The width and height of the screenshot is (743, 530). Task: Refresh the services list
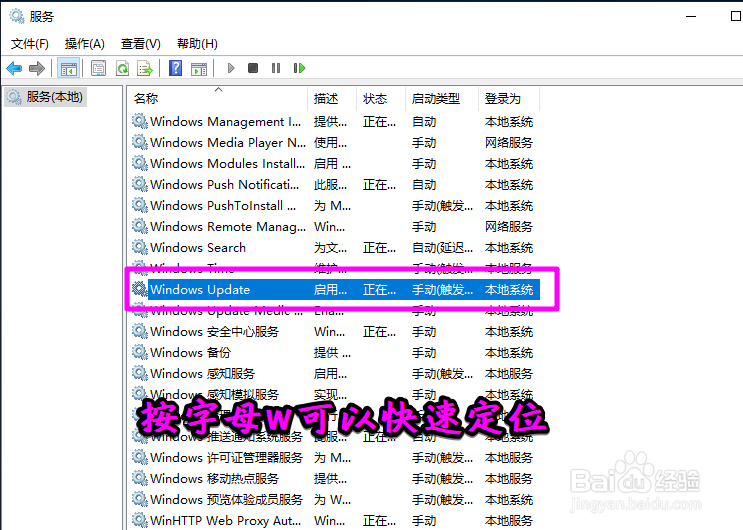pyautogui.click(x=123, y=68)
